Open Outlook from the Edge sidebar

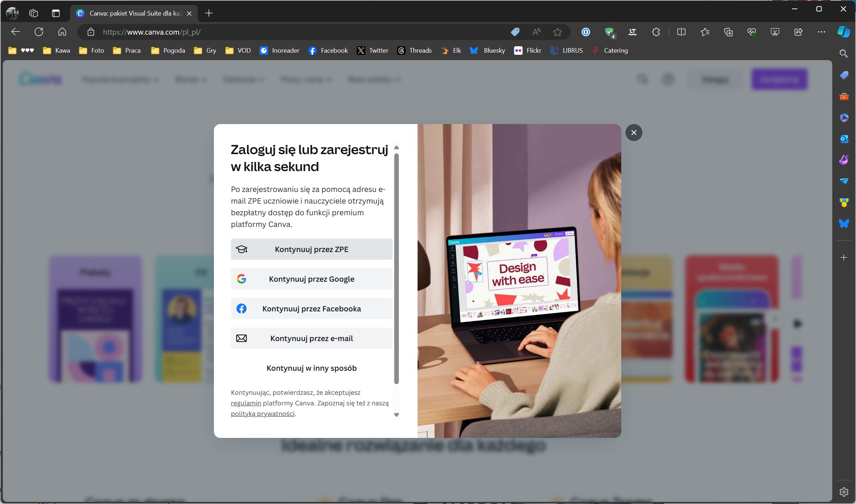(x=844, y=139)
